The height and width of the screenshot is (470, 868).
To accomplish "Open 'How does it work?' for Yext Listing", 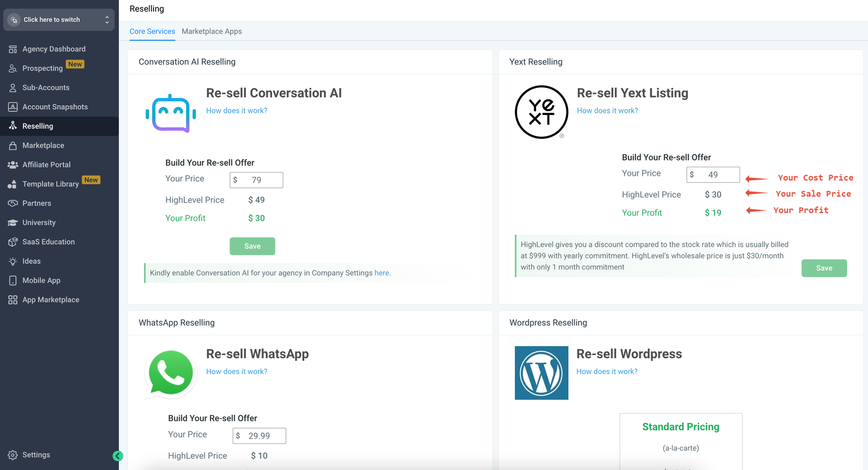I will (x=608, y=111).
